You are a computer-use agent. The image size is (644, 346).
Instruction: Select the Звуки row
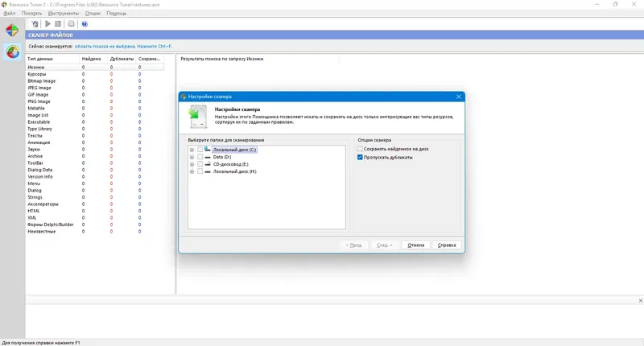pos(94,150)
